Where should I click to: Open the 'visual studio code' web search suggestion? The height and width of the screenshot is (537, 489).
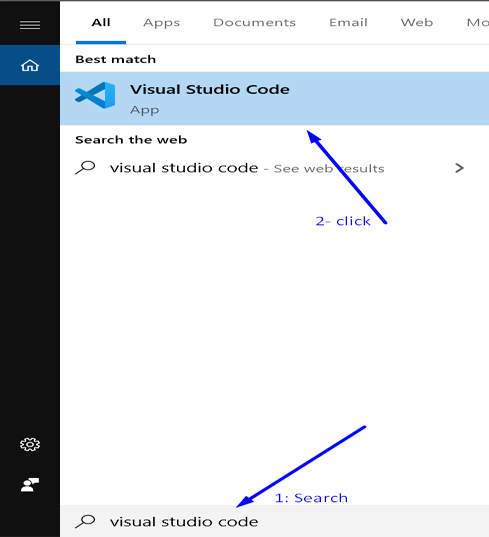(x=184, y=168)
